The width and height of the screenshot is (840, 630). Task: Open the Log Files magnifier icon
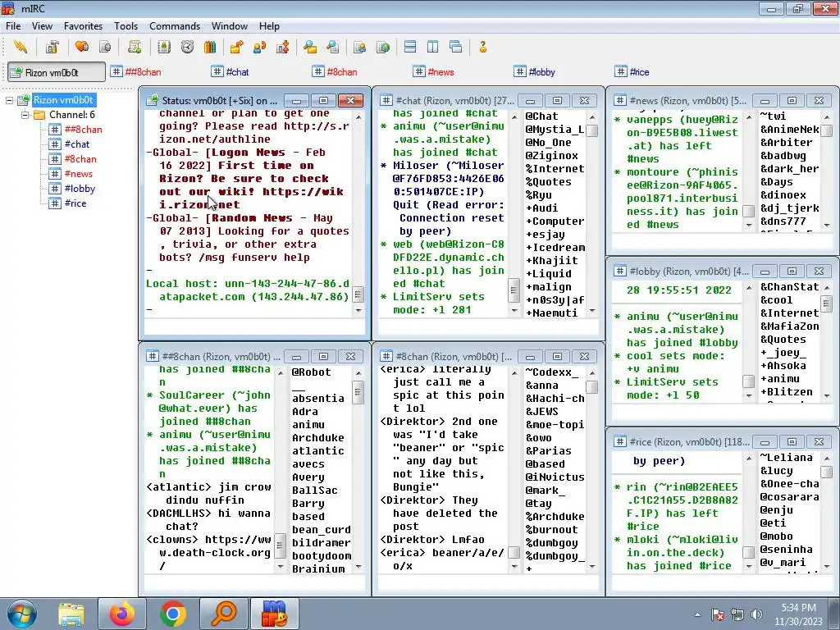click(x=333, y=47)
